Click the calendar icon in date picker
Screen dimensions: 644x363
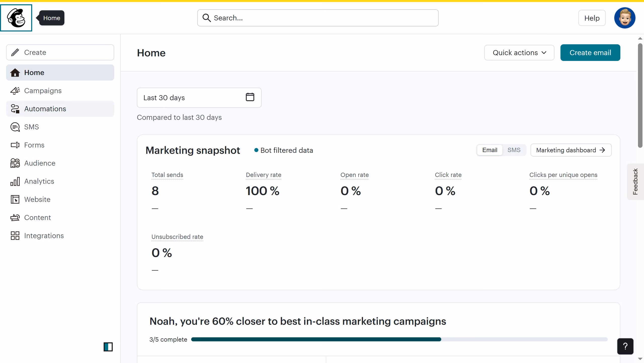click(x=250, y=97)
